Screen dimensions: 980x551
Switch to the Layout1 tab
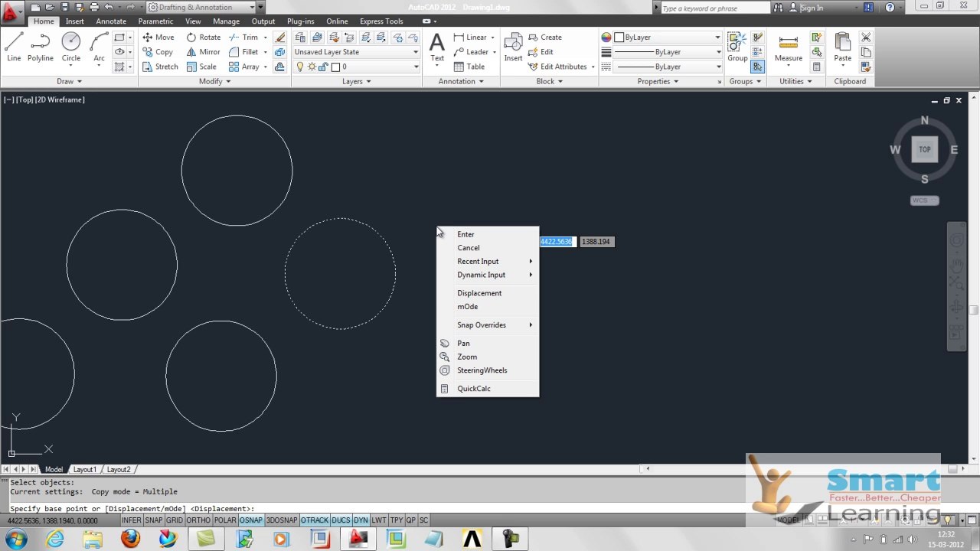pyautogui.click(x=84, y=469)
